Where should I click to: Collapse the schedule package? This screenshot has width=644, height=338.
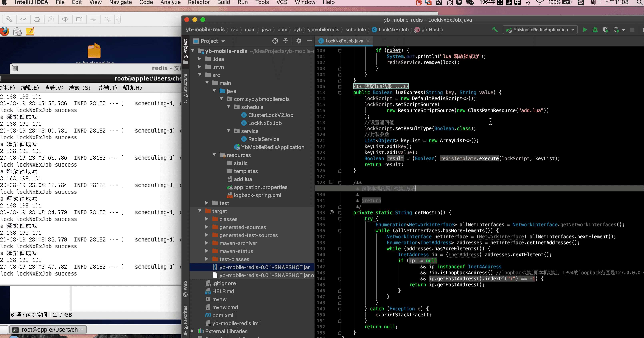tap(228, 107)
